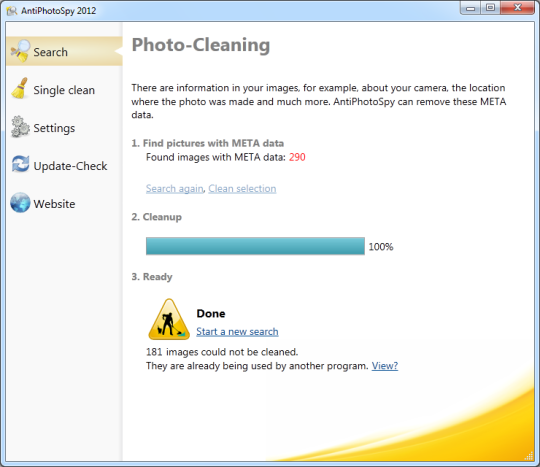The image size is (540, 467).
Task: Click the cleanup progress bar
Action: (x=255, y=246)
